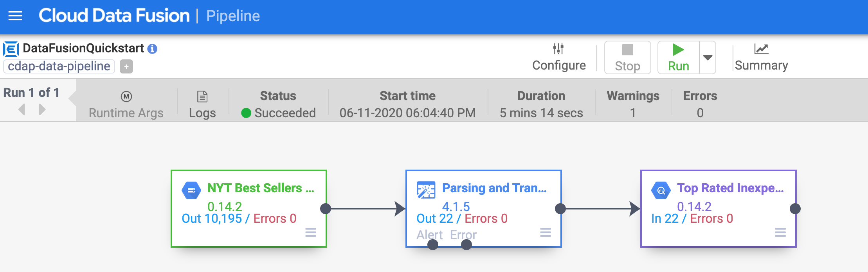The width and height of the screenshot is (868, 272).
Task: Open the hamburger navigation menu
Action: pyautogui.click(x=15, y=16)
